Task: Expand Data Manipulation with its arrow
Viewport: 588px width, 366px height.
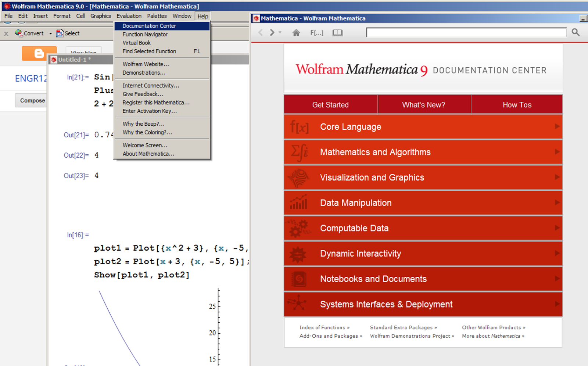Action: [x=557, y=202]
